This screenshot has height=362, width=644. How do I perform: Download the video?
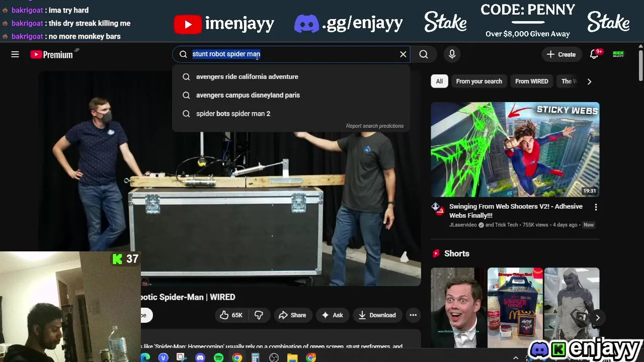pyautogui.click(x=377, y=315)
